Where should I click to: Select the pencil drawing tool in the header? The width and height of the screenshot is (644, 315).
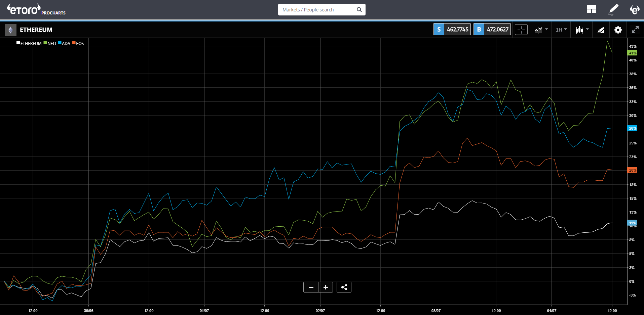click(613, 9)
